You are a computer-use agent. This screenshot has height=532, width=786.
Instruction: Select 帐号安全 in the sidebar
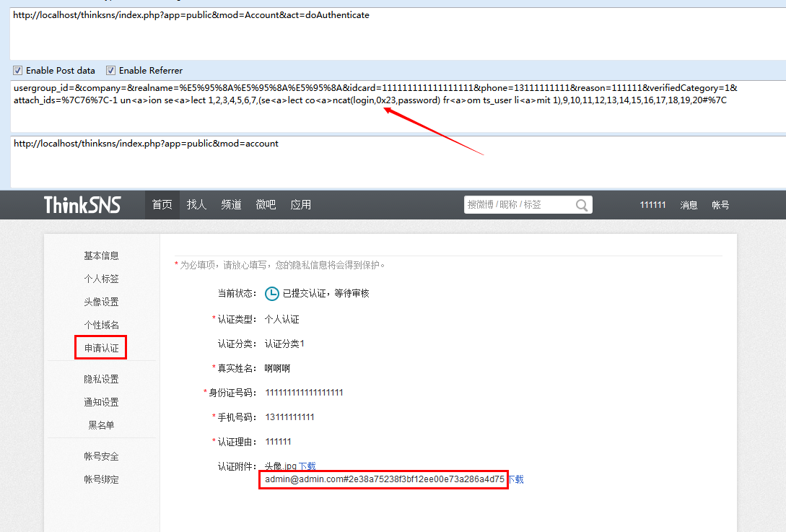101,456
